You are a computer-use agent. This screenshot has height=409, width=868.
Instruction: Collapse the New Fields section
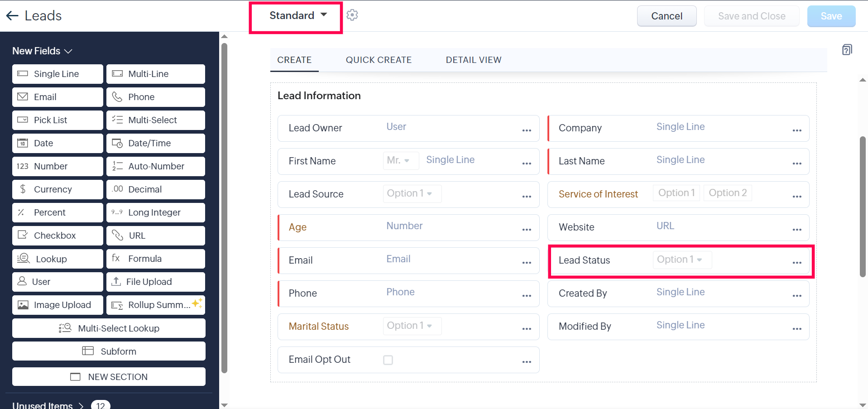coord(42,51)
